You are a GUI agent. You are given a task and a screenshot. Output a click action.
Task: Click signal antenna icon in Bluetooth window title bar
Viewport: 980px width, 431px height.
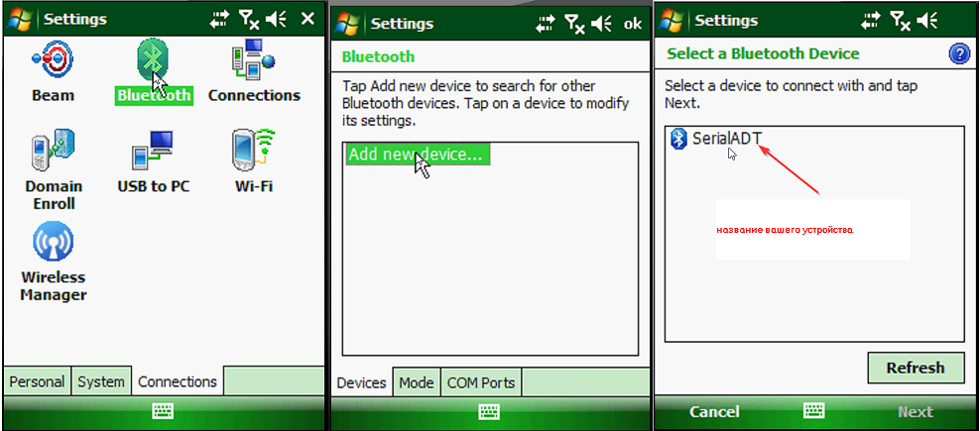tap(575, 25)
